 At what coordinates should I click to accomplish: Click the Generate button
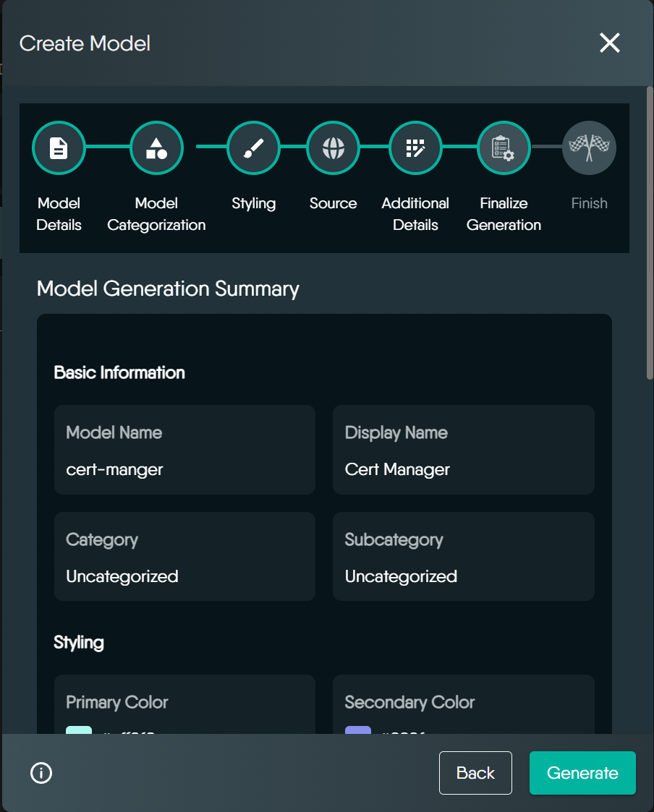point(582,773)
